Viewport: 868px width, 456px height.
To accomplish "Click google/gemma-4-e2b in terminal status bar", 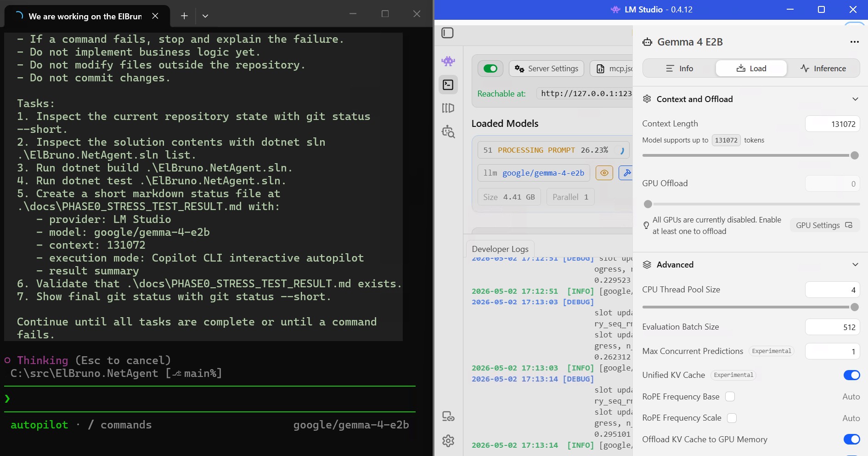I will click(351, 425).
